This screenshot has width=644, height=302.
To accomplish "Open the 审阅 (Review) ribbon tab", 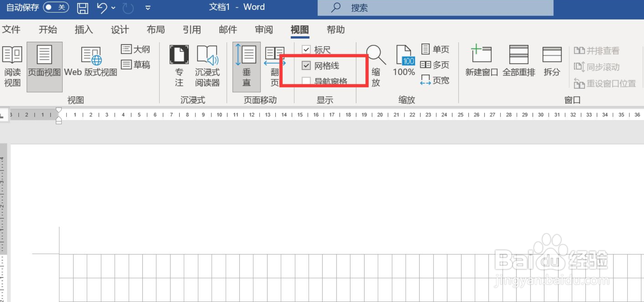I will point(263,30).
